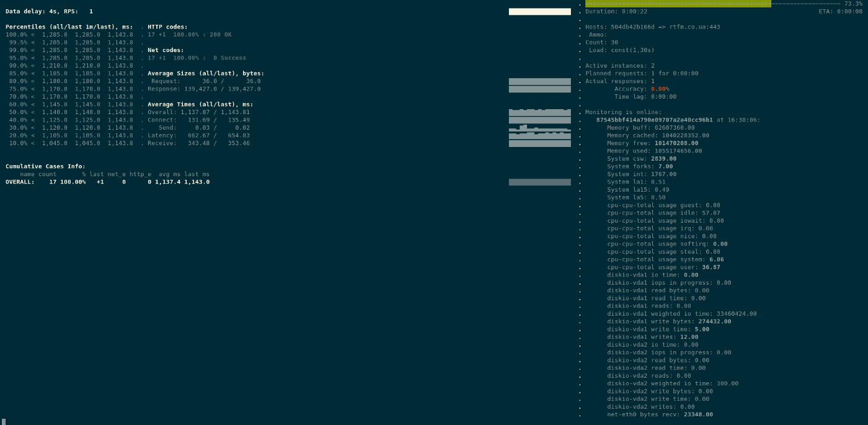Viewport: 868px width, 425px height.
Task: Click the rtfm.co.ua:443 host address
Action: 694,27
